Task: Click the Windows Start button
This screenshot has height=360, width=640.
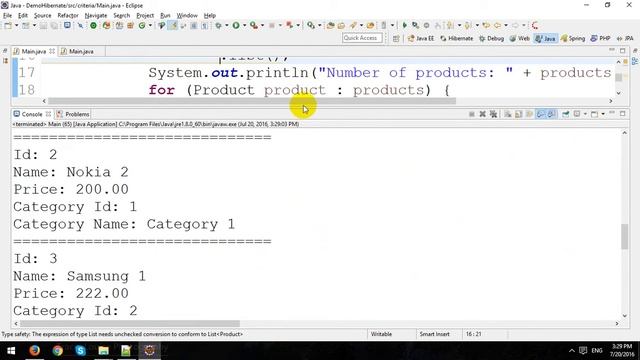Action: pyautogui.click(x=11, y=351)
